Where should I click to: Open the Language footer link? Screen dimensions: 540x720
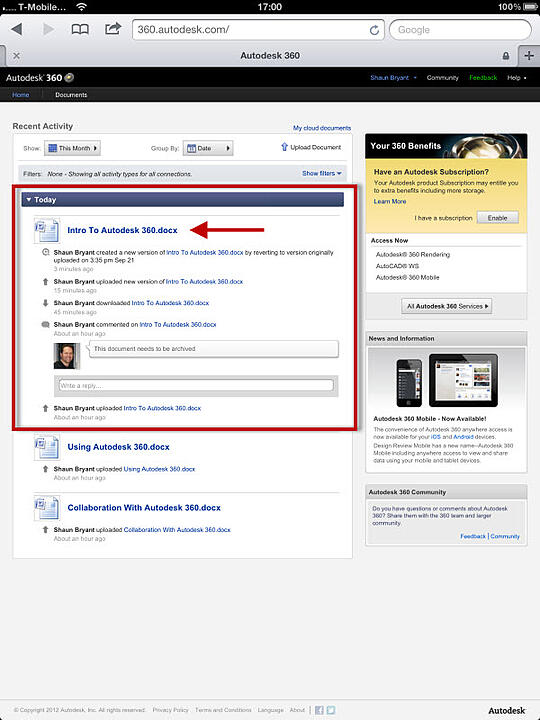click(x=270, y=710)
